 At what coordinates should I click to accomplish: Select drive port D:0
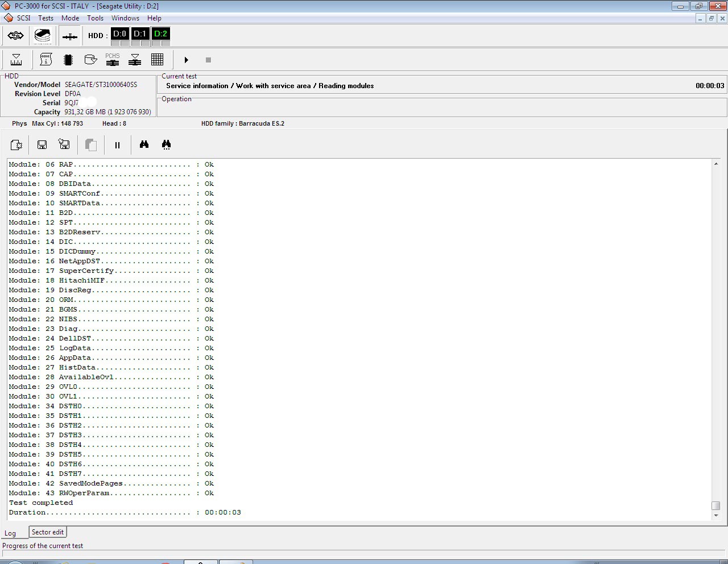119,34
